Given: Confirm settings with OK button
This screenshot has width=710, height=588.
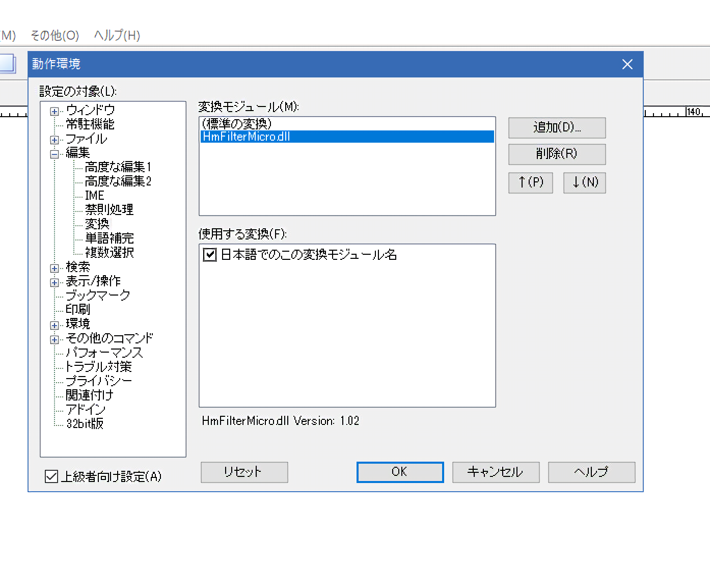Looking at the screenshot, I should [x=400, y=472].
